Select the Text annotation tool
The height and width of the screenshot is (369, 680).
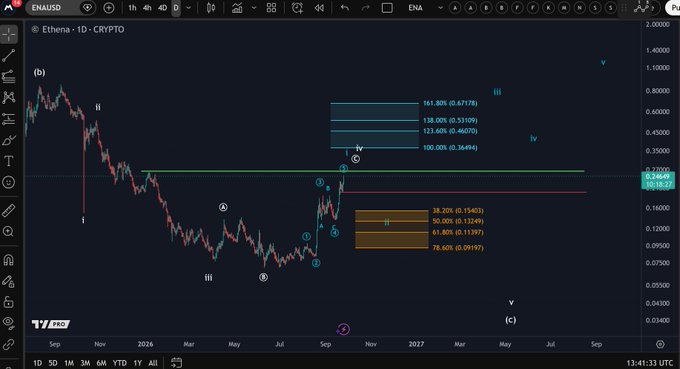(9, 161)
